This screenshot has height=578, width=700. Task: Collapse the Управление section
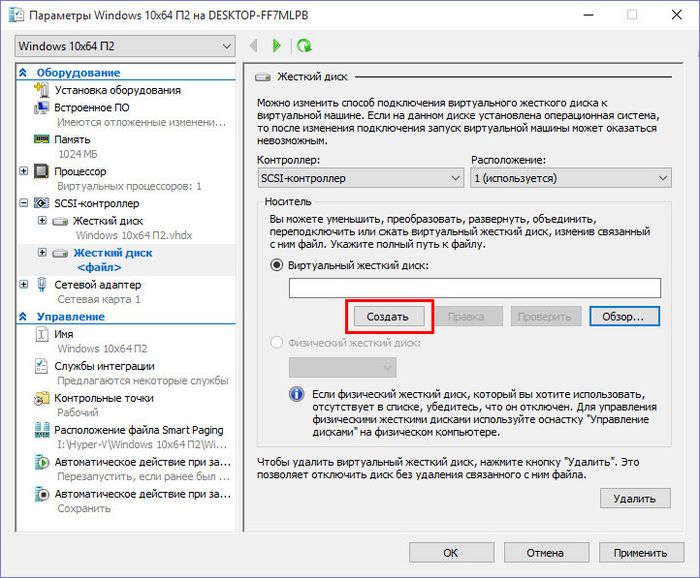pyautogui.click(x=23, y=316)
